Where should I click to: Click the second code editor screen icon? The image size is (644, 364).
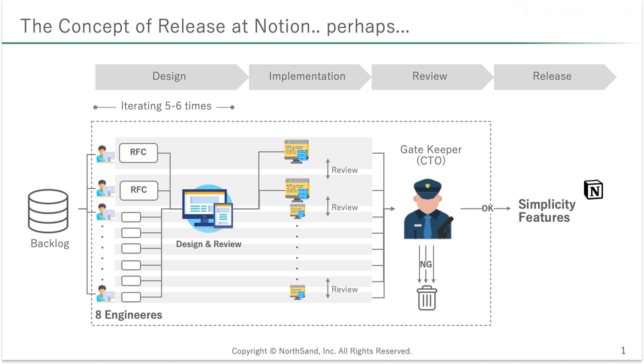[x=297, y=190]
